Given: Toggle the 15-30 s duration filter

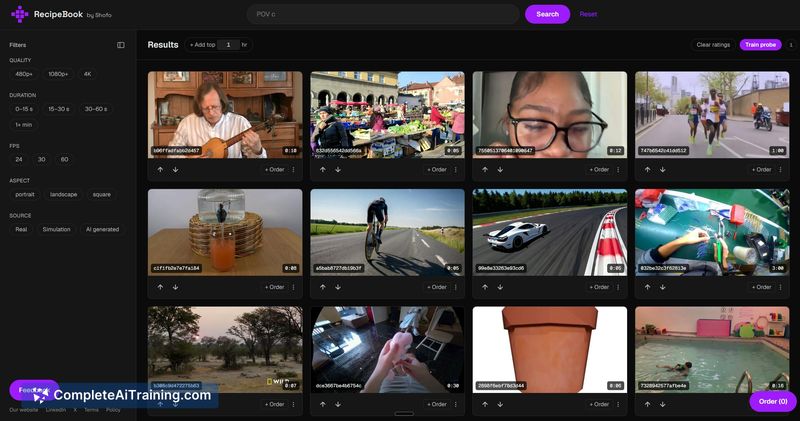Looking at the screenshot, I should pyautogui.click(x=59, y=109).
